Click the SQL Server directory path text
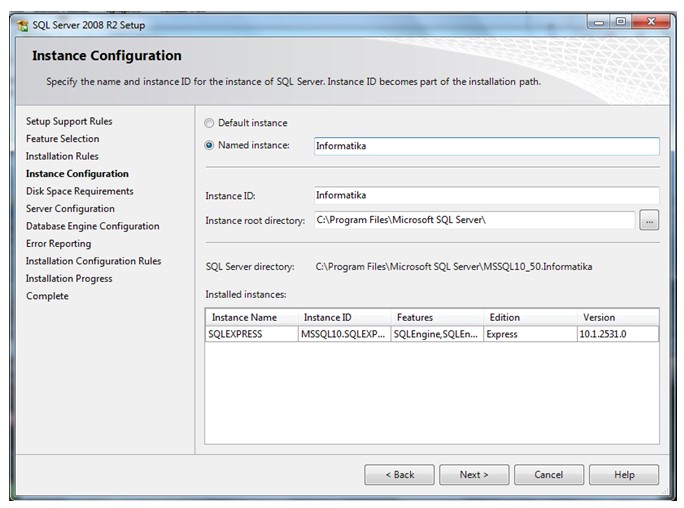Viewport: 684px width, 508px height. point(454,266)
